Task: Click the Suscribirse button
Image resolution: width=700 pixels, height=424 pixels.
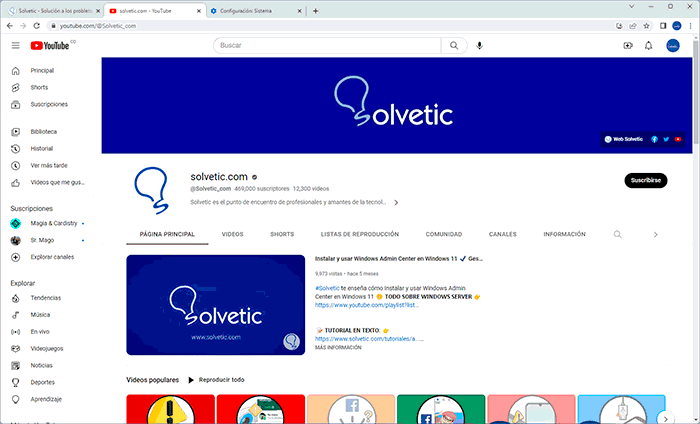Action: [646, 180]
